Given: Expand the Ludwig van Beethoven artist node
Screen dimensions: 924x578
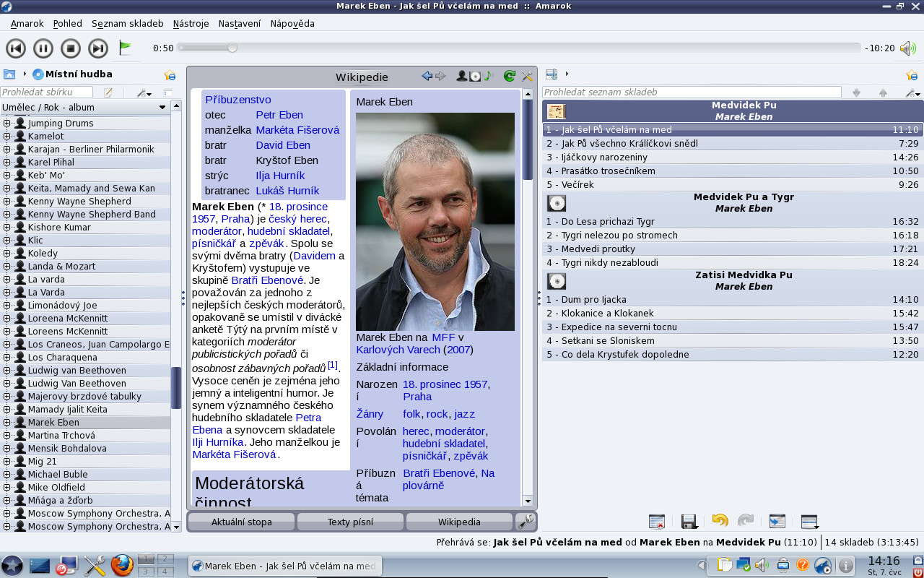Looking at the screenshot, I should click(7, 371).
